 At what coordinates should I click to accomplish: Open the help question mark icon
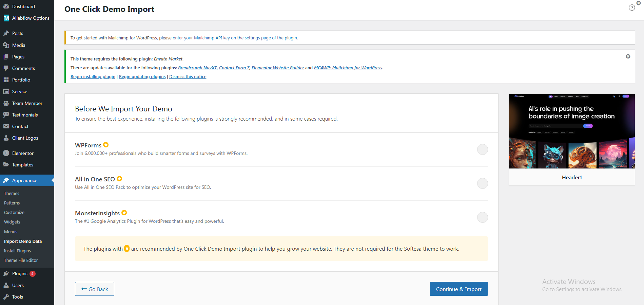pos(632,7)
